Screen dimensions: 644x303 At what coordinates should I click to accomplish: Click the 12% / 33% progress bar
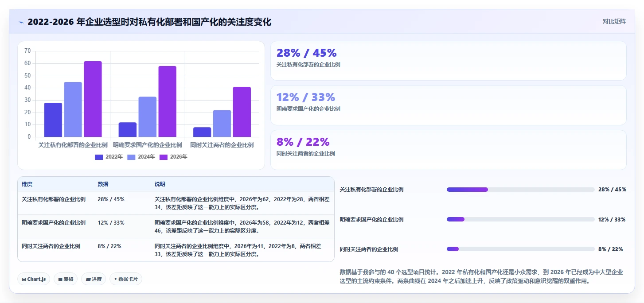click(521, 219)
